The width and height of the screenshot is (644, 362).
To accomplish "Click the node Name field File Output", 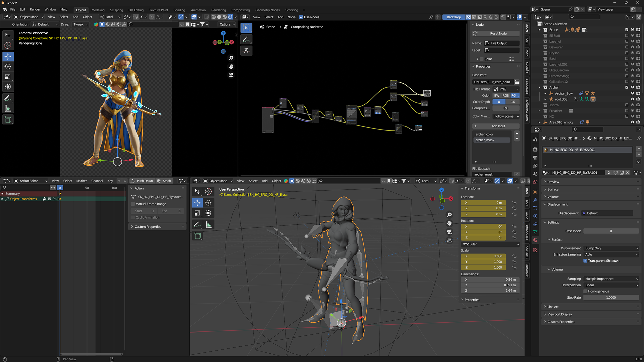I will pos(501,43).
